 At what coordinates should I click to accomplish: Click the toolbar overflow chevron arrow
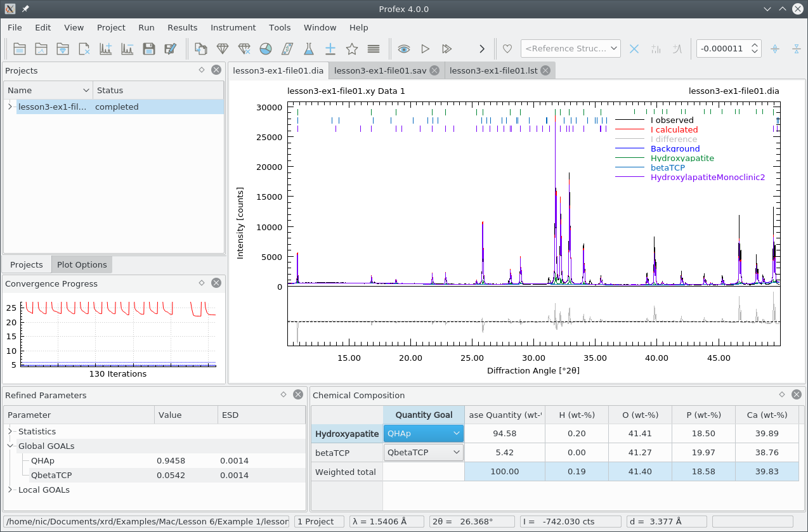click(x=482, y=49)
